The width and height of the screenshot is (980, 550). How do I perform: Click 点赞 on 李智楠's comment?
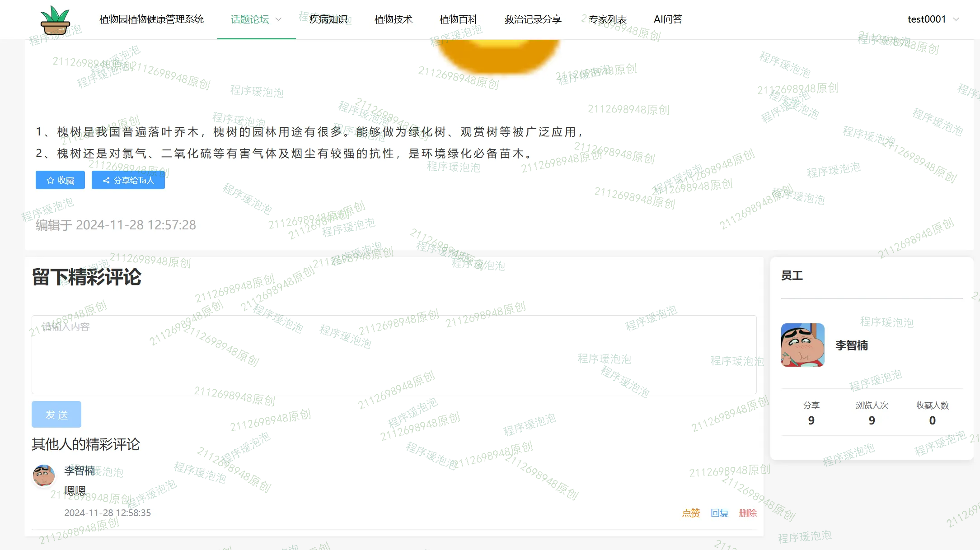click(x=691, y=513)
